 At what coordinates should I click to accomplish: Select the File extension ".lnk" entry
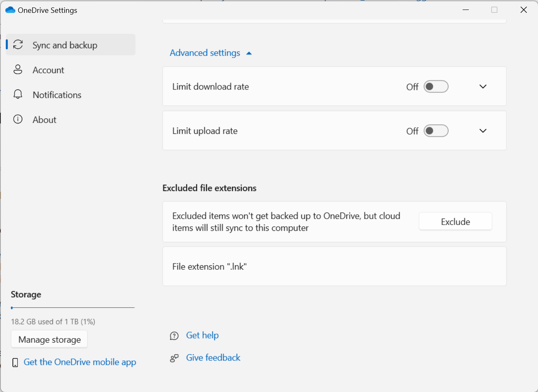pos(334,266)
